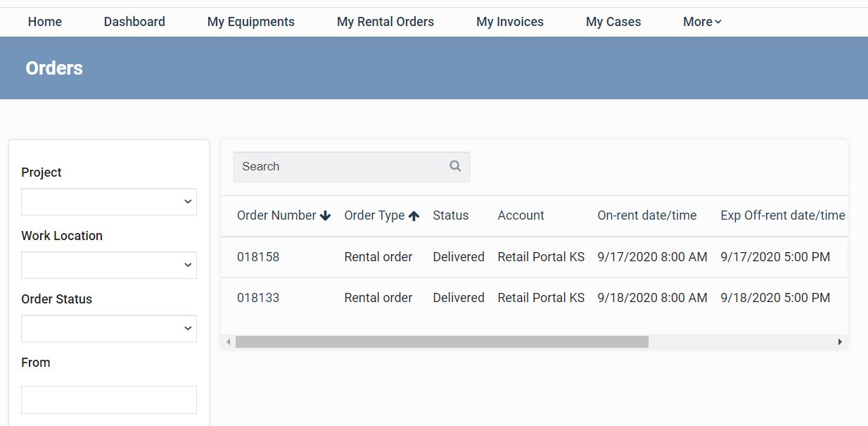Sort by the Account column header

coord(521,215)
